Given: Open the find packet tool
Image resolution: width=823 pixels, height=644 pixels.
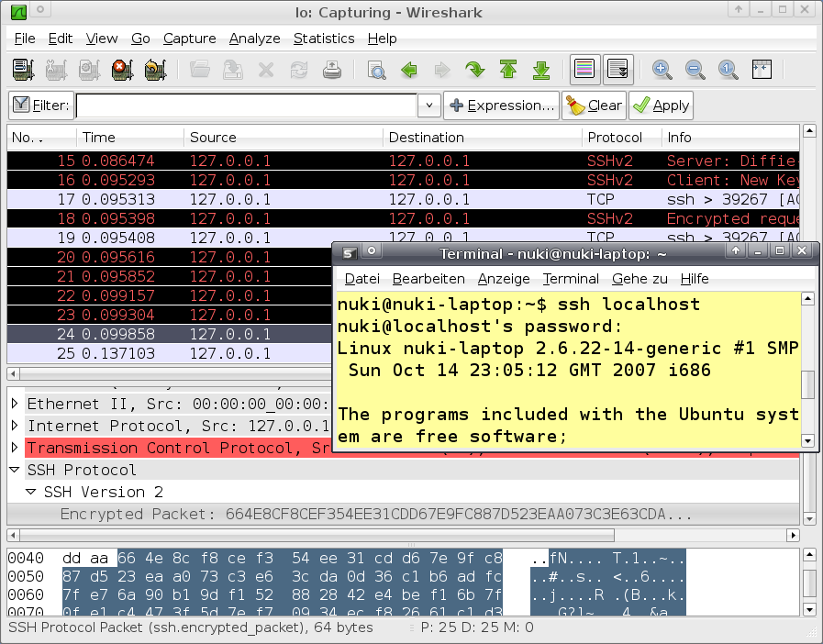Looking at the screenshot, I should point(376,70).
